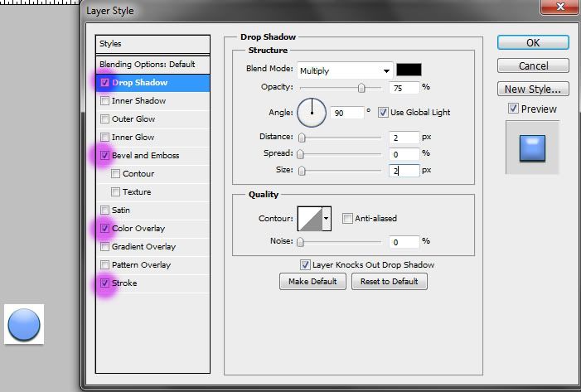Click the Contour curve thumbnail
The height and width of the screenshot is (392, 581).
click(310, 219)
